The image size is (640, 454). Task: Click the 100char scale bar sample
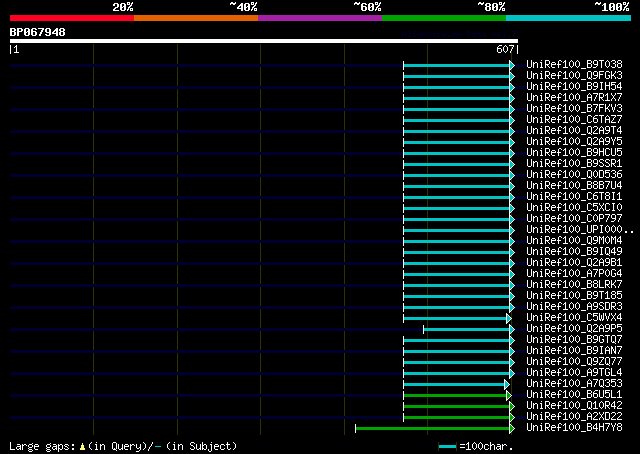[447, 447]
